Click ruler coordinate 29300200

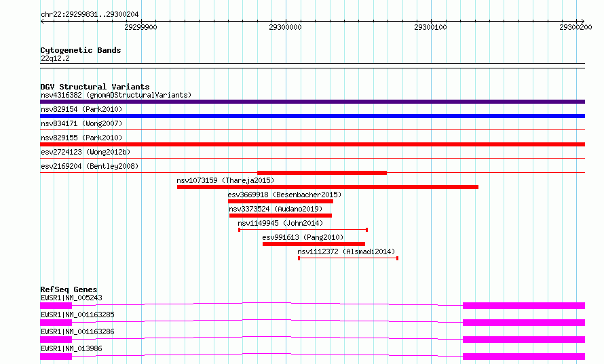point(575,27)
